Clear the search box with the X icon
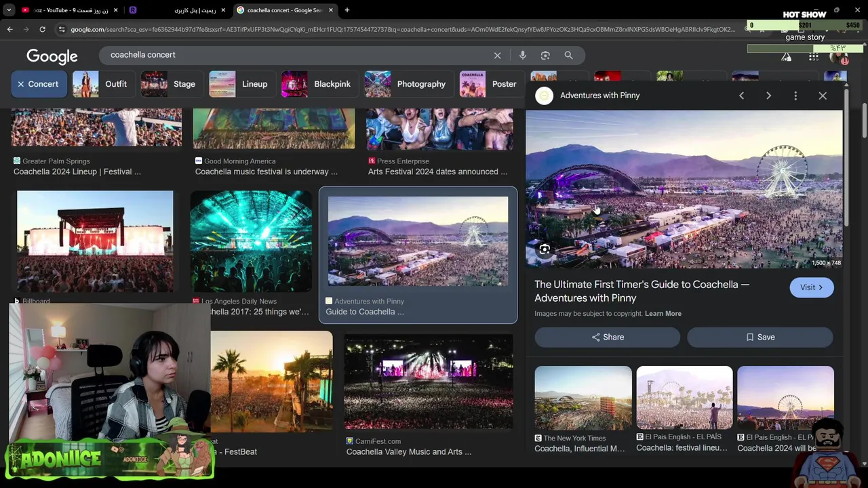868x488 pixels. [497, 55]
